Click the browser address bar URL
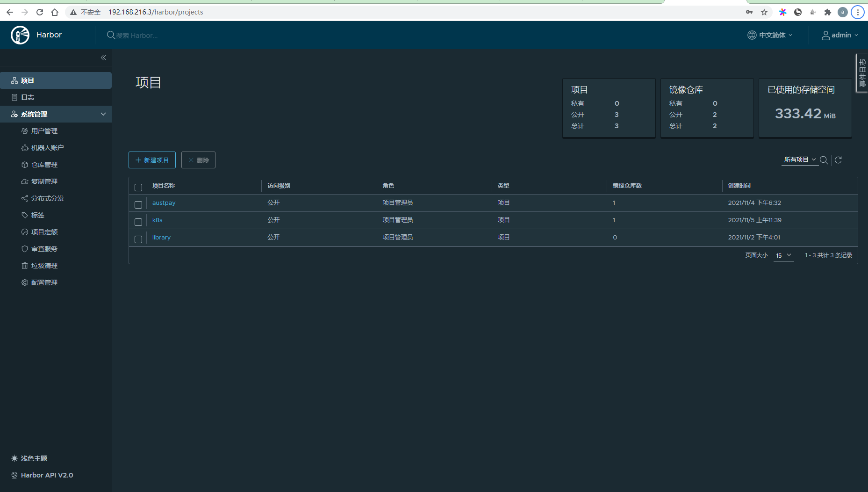This screenshot has height=492, width=868. 156,12
